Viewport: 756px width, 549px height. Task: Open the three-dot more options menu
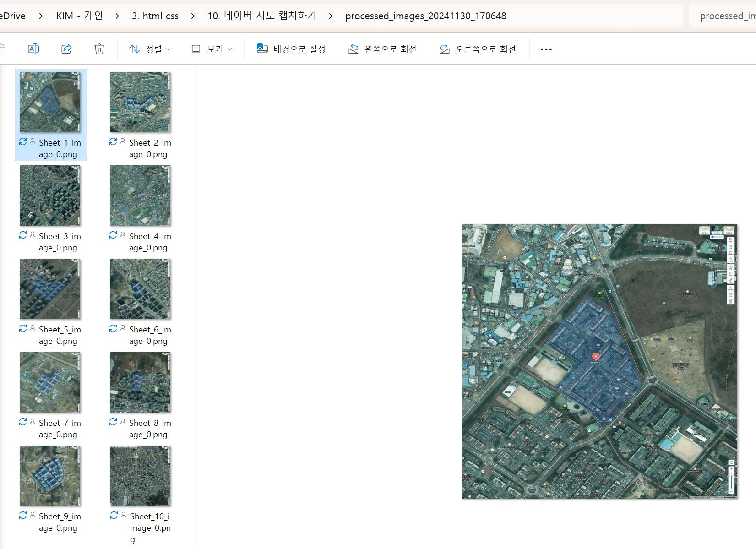(x=546, y=49)
